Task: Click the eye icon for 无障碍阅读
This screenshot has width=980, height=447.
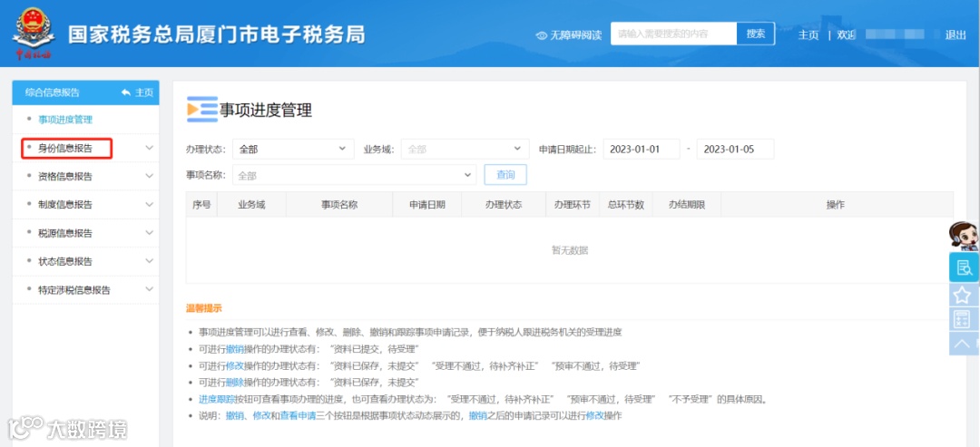Action: tap(541, 35)
